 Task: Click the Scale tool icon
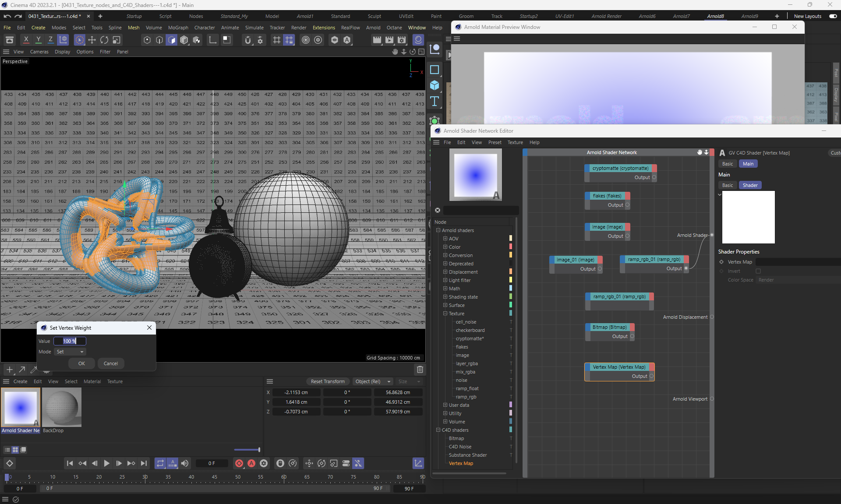[x=117, y=40]
